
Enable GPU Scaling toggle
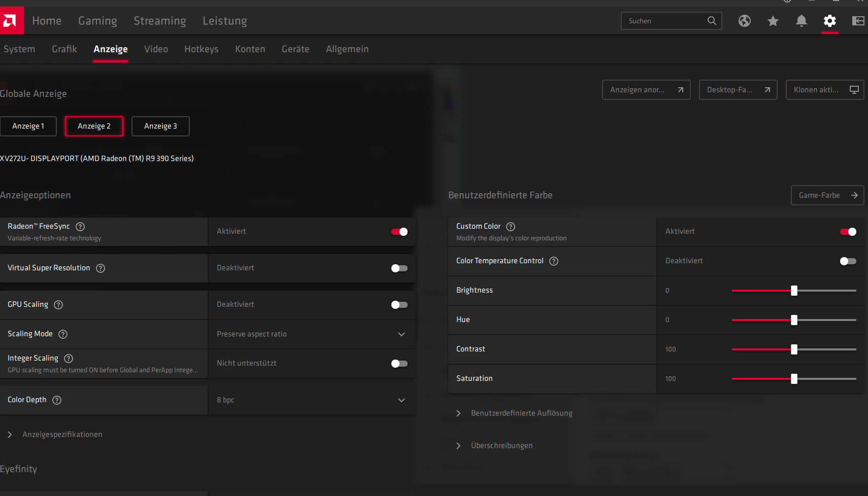click(399, 305)
